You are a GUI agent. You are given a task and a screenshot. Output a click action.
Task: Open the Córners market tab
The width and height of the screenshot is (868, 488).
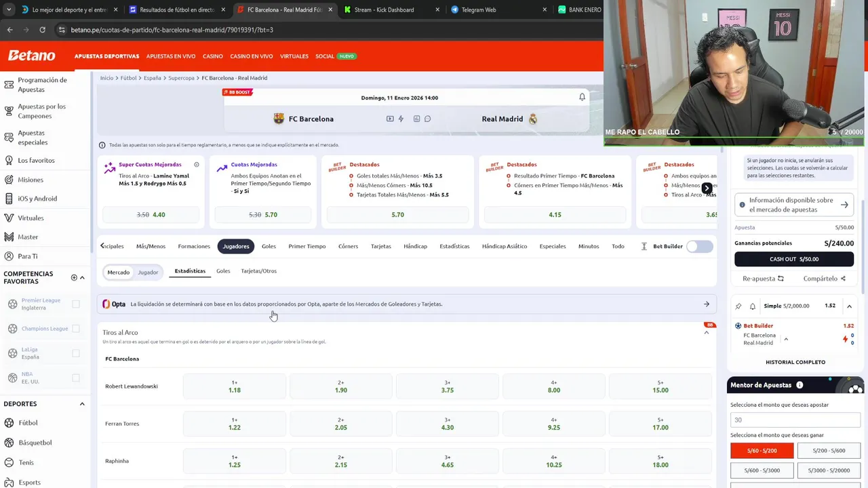(348, 247)
